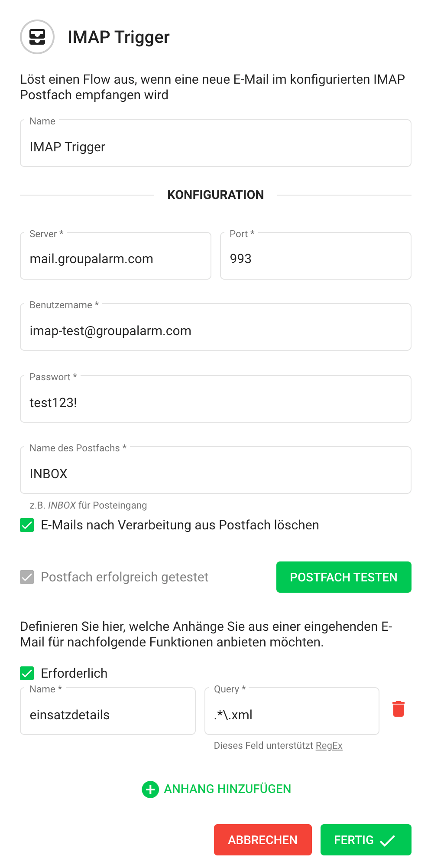This screenshot has height=868, width=431.
Task: Select the Port input field
Action: pos(315,259)
